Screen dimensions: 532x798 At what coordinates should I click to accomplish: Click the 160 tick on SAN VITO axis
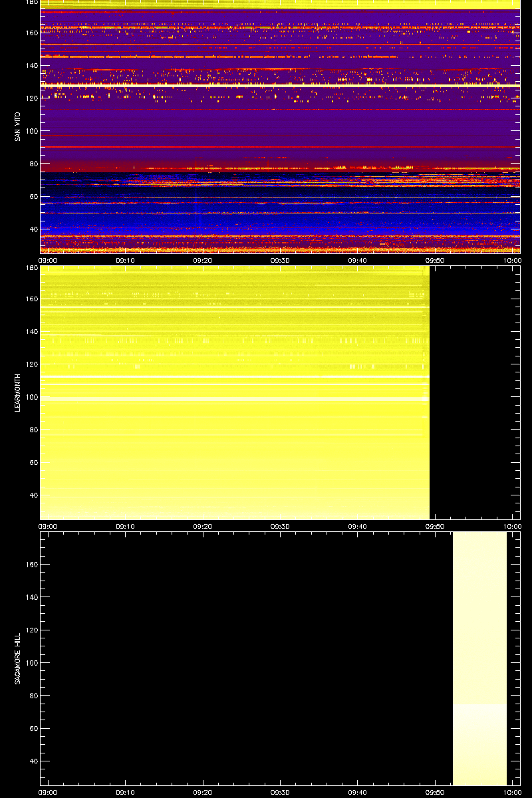coord(33,32)
